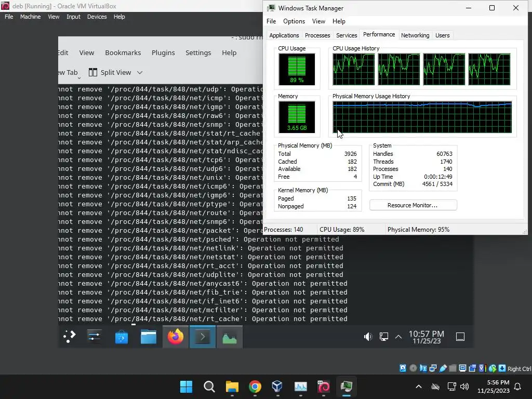532x399 pixels.
Task: Select the Performance tab
Action: [379, 35]
